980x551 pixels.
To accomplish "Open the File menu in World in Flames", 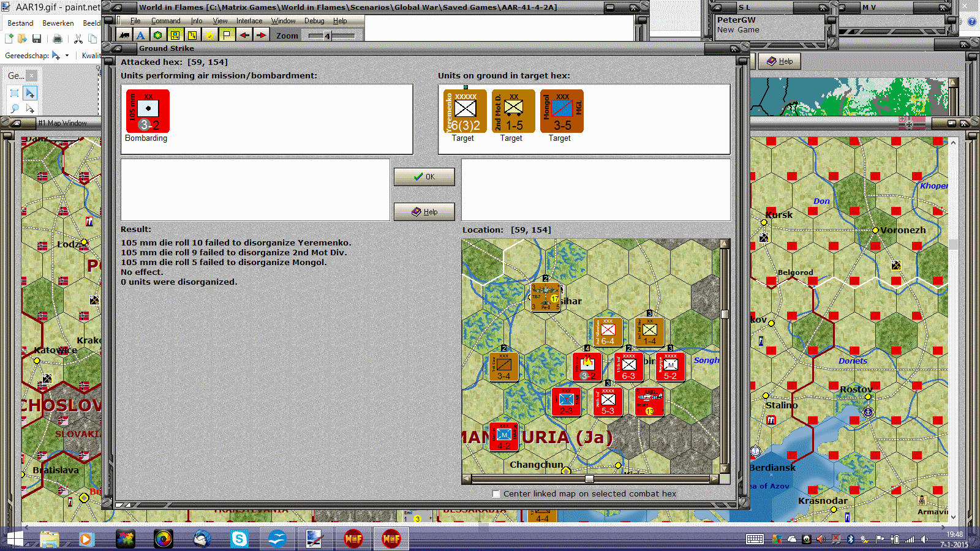I will tap(135, 21).
